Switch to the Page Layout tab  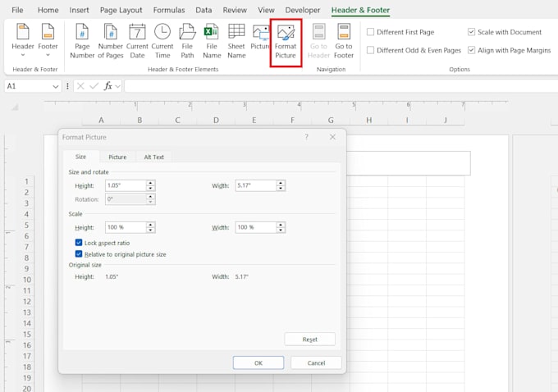coord(121,10)
